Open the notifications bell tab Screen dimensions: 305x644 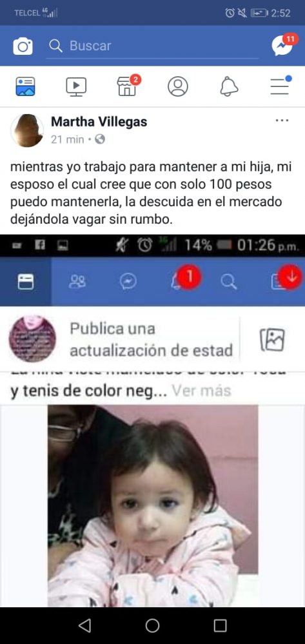[x=229, y=86]
